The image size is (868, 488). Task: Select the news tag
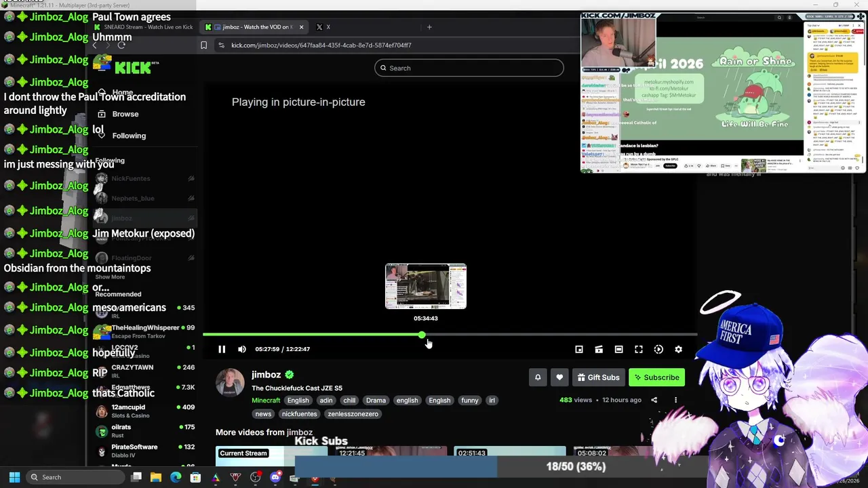pyautogui.click(x=263, y=413)
